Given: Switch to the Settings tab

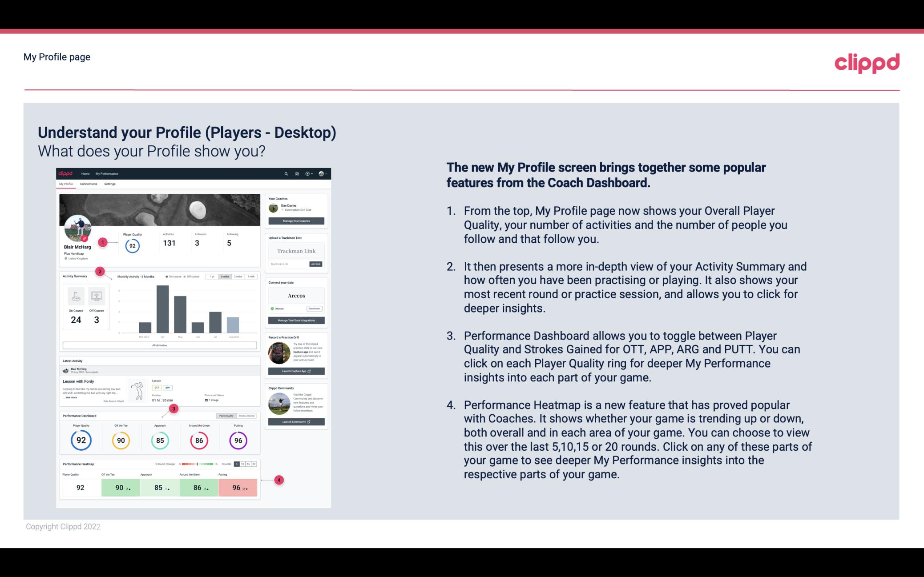Looking at the screenshot, I should click(110, 185).
